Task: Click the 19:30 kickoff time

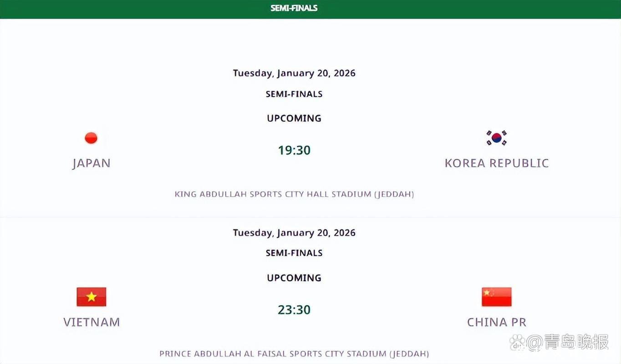Action: [x=294, y=150]
